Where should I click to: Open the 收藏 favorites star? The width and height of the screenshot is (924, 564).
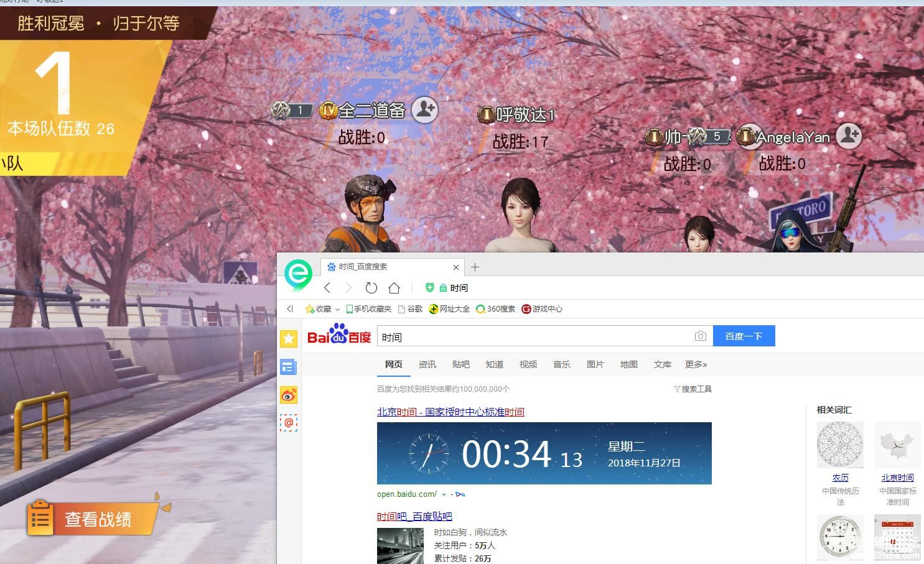pos(309,308)
